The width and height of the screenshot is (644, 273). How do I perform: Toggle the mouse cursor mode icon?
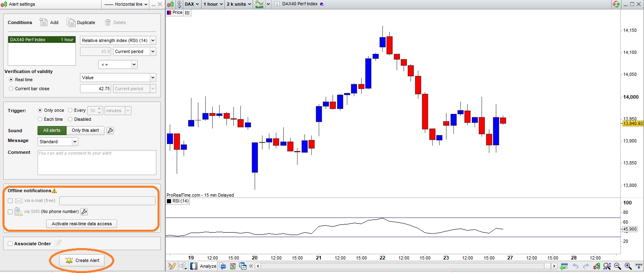tap(179, 4)
